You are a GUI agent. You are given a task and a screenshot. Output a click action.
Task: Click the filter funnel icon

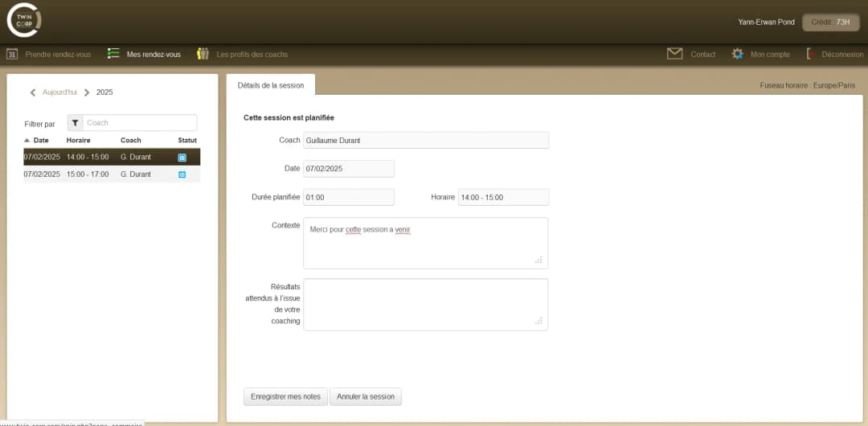(76, 123)
